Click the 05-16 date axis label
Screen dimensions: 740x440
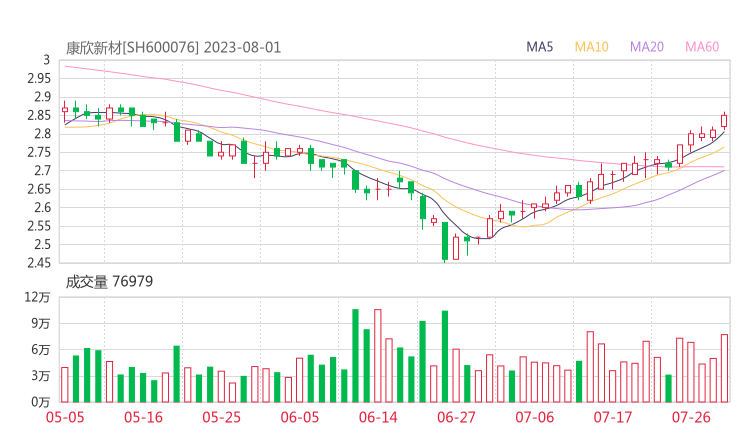pyautogui.click(x=143, y=417)
